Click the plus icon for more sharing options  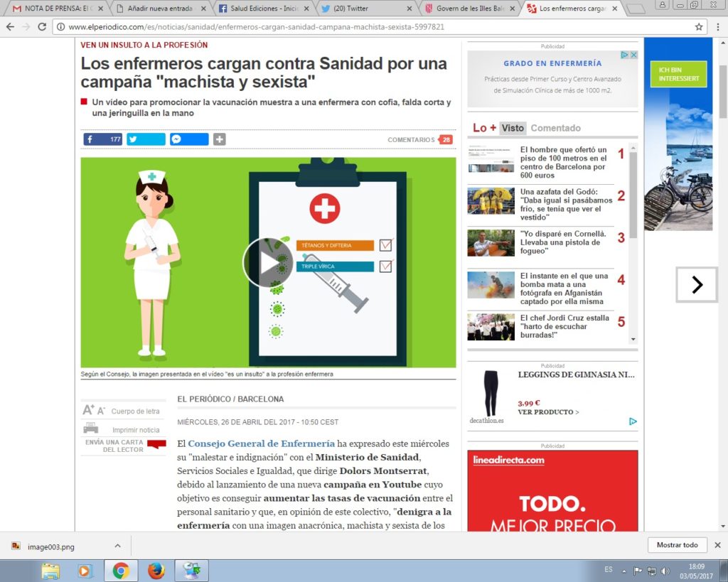pyautogui.click(x=220, y=139)
